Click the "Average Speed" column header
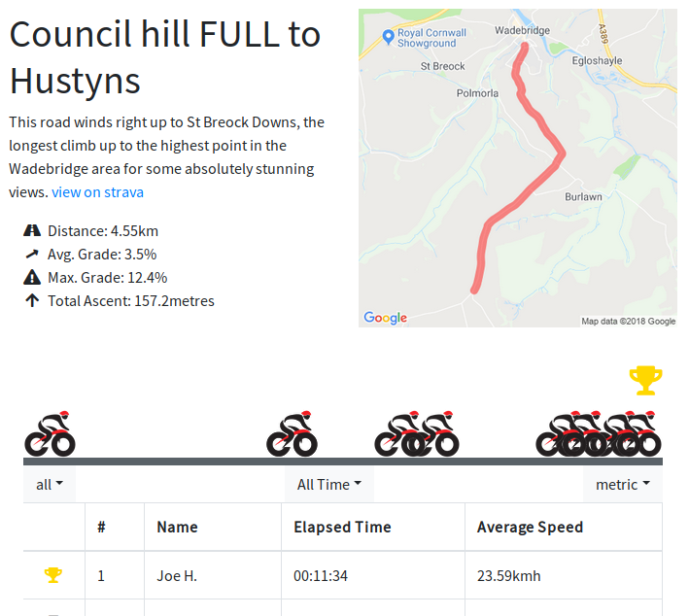This screenshot has height=616, width=689. [x=530, y=528]
